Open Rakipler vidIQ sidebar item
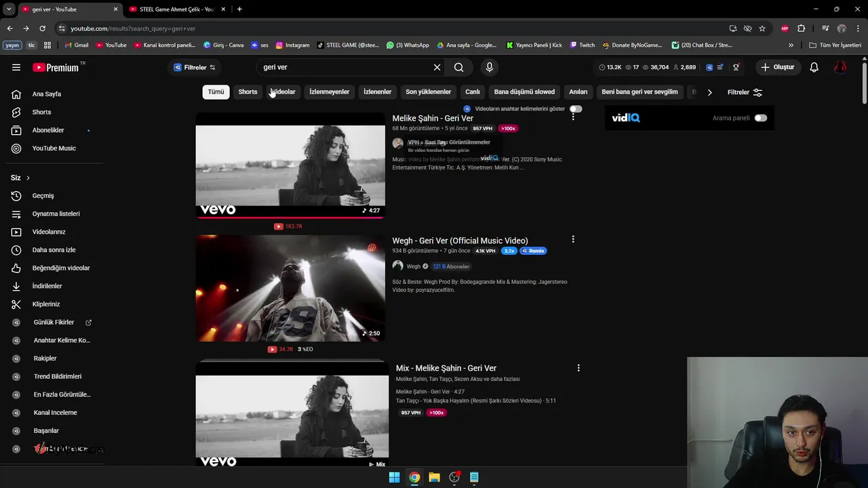Image resolution: width=868 pixels, height=488 pixels. point(45,359)
